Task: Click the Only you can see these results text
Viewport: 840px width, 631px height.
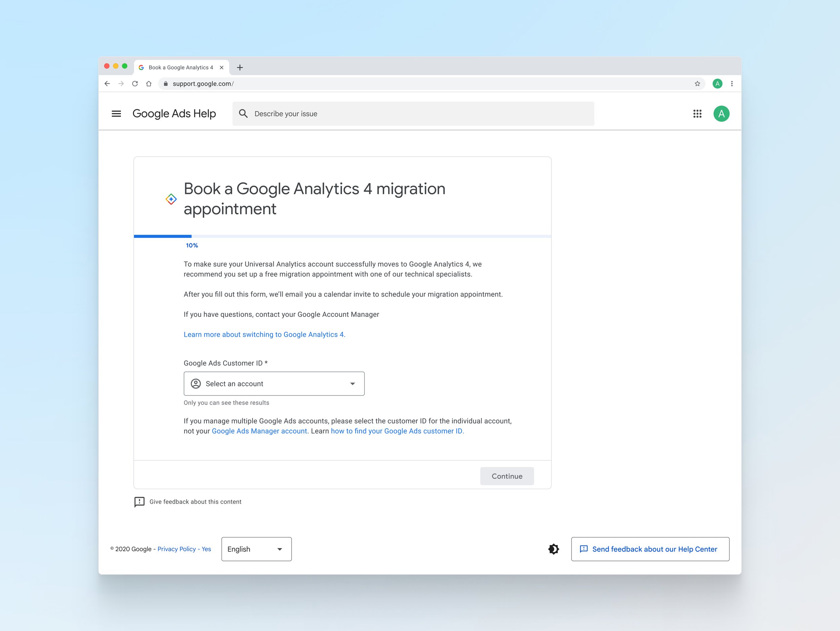Action: pyautogui.click(x=226, y=403)
